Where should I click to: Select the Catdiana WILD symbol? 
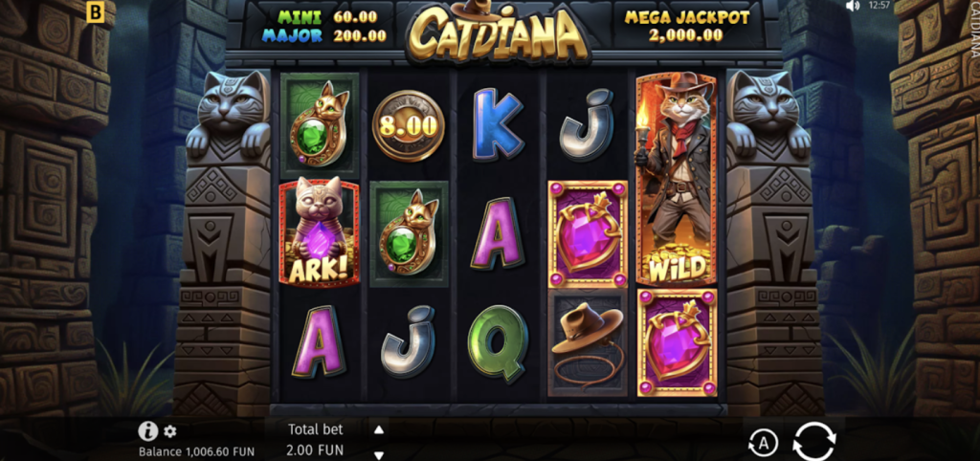coord(677,179)
